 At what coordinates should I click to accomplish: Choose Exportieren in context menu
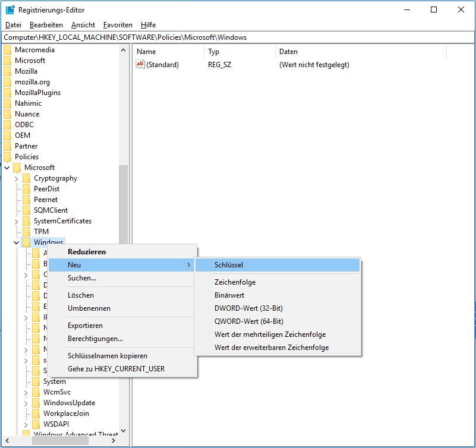click(x=121, y=326)
